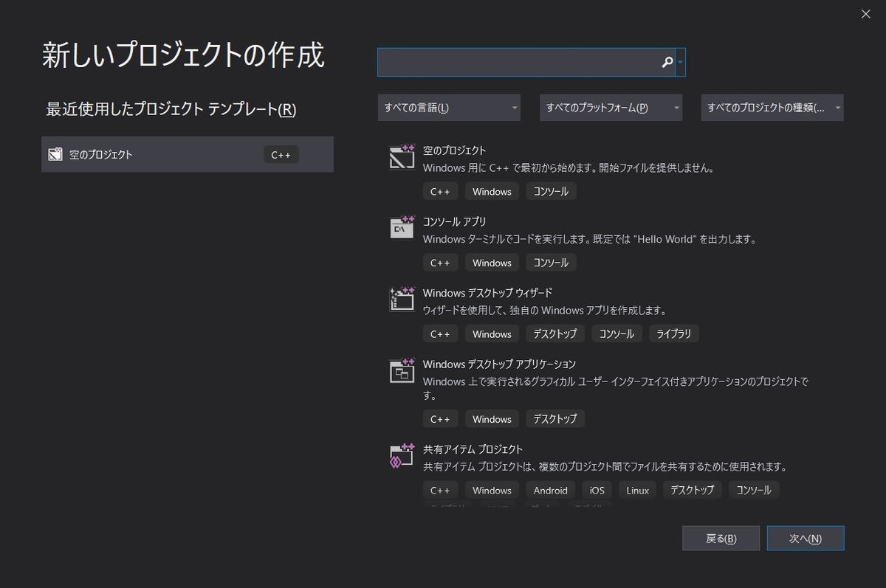Open the すべての言語 language filter
Image resolution: width=886 pixels, height=588 pixels.
[449, 108]
